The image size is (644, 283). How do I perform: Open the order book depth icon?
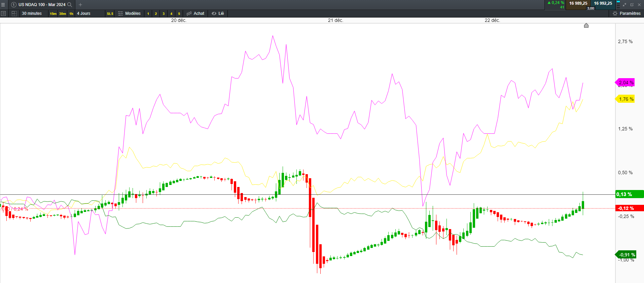pos(618,5)
